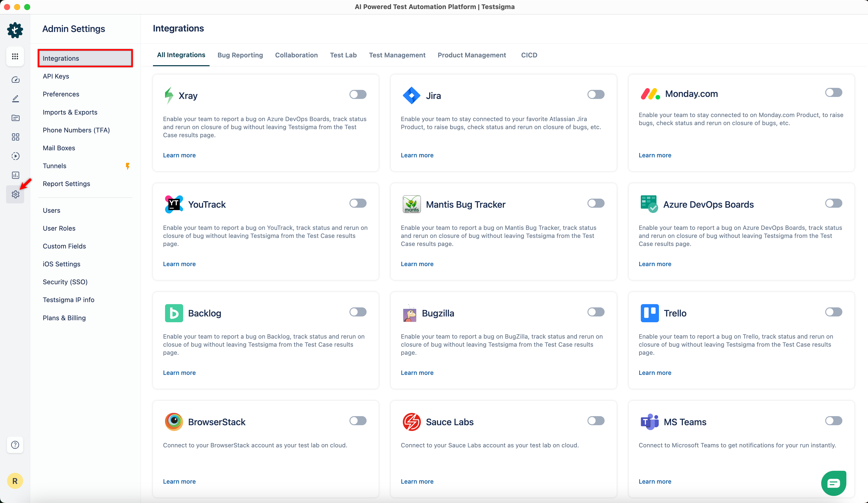Open Plans & Billing settings
This screenshot has width=868, height=503.
(64, 317)
